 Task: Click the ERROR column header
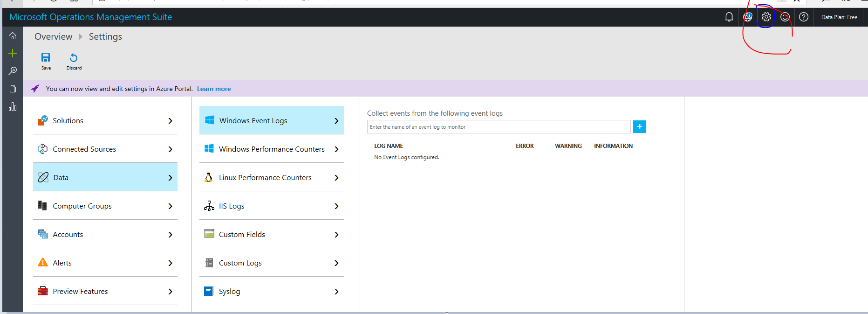coord(525,146)
